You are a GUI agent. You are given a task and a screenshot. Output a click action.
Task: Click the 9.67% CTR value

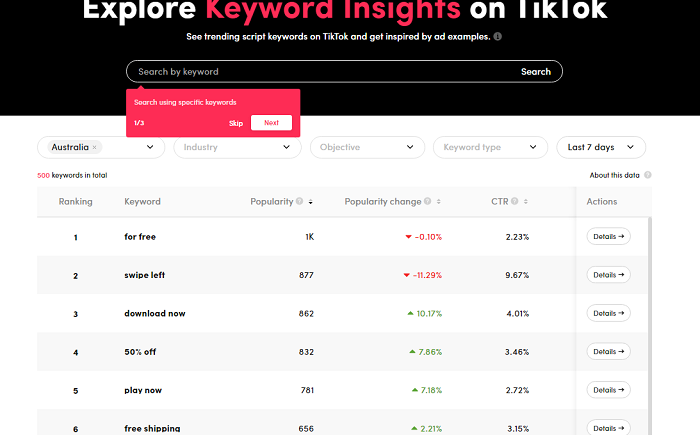coord(517,275)
